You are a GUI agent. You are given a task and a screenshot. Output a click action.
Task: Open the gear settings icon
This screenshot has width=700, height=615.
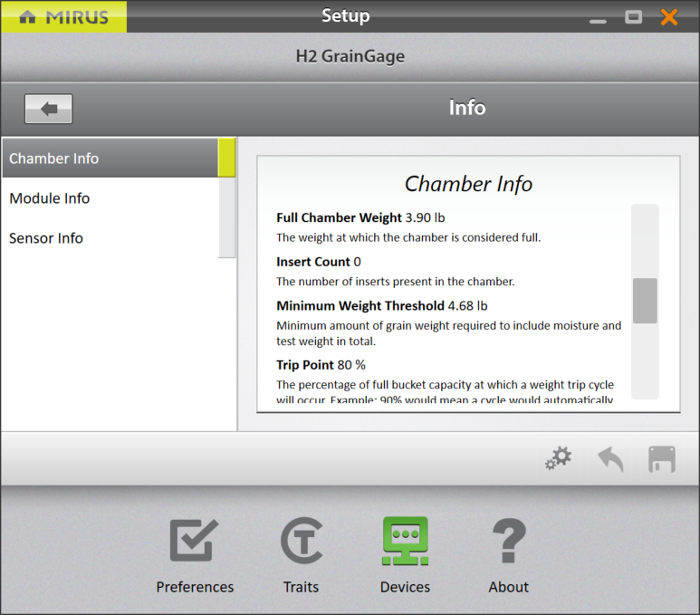(558, 460)
